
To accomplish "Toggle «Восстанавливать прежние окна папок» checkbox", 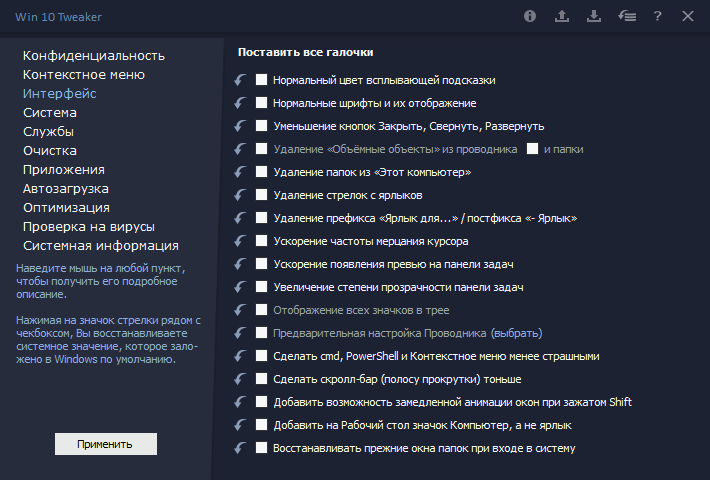I will pyautogui.click(x=262, y=448).
